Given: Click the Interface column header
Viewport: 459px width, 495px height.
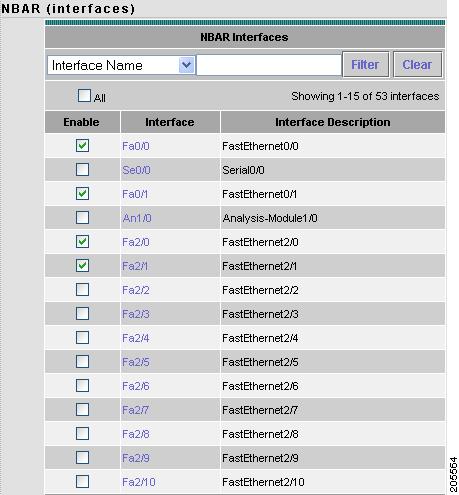Looking at the screenshot, I should 170,122.
